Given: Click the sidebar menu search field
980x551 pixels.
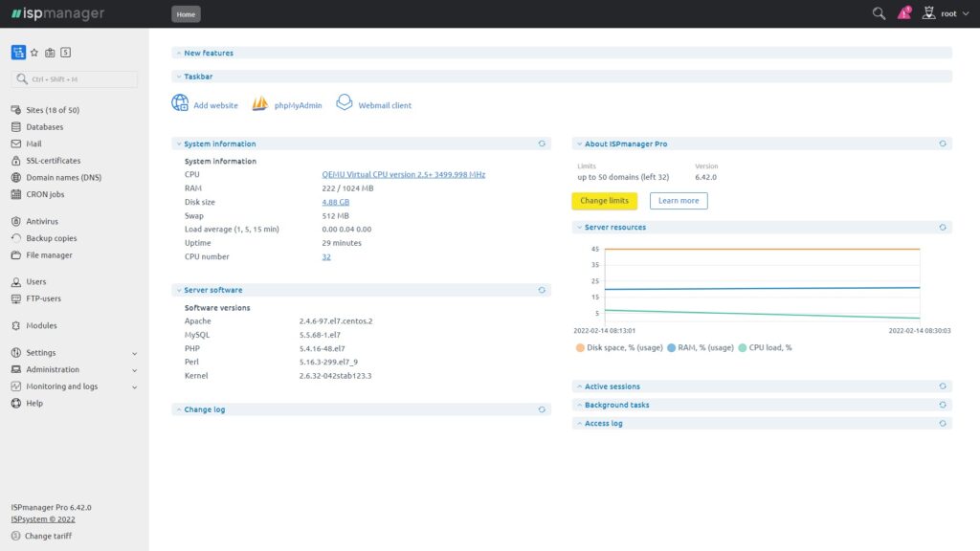Looking at the screenshot, I should click(75, 79).
